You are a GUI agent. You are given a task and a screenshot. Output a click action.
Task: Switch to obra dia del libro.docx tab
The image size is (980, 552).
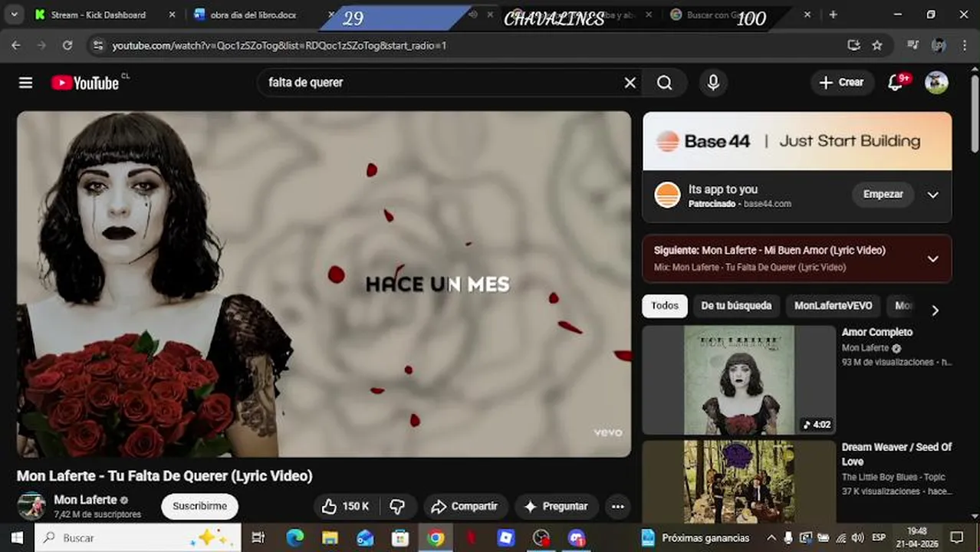(x=253, y=15)
